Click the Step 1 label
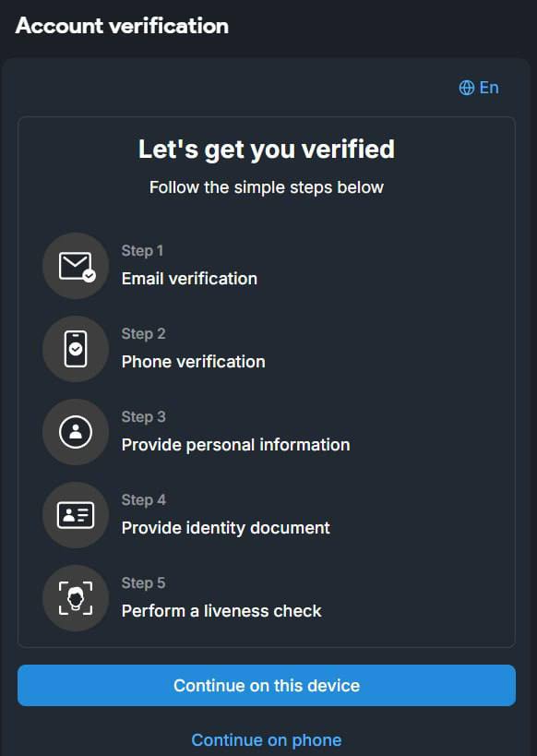 click(x=142, y=251)
